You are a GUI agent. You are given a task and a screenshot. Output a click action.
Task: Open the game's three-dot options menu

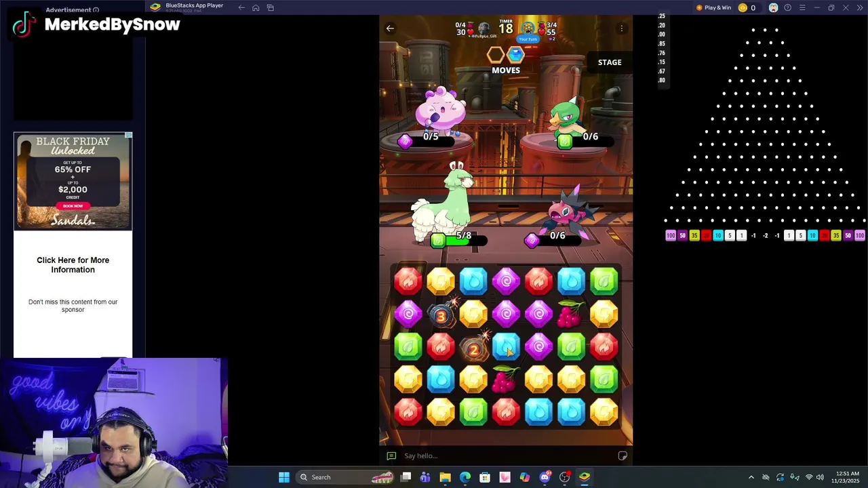pos(622,28)
